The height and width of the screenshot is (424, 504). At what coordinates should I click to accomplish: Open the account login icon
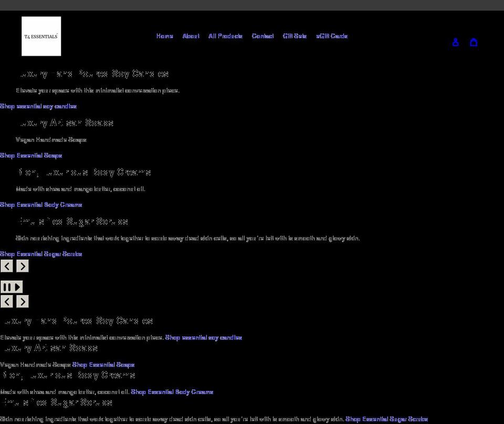tap(455, 42)
